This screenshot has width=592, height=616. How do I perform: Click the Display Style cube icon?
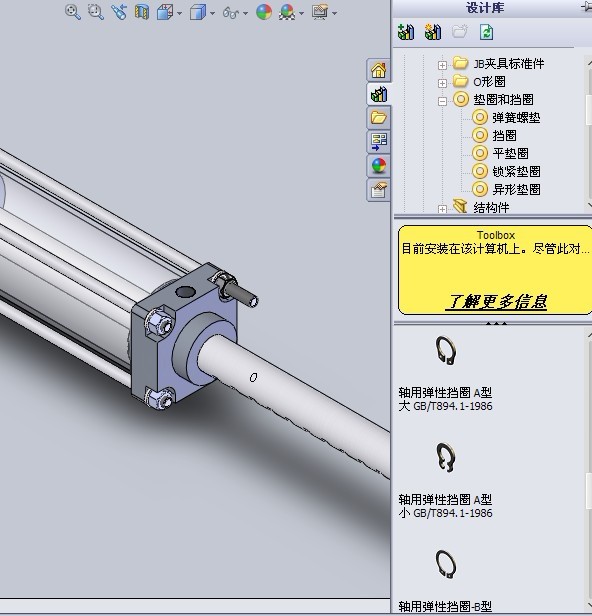198,12
